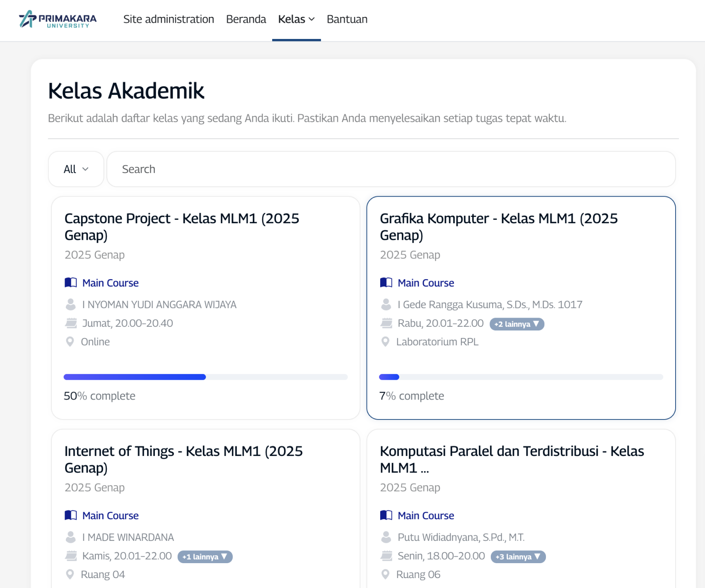The height and width of the screenshot is (588, 705).
Task: Click the Primakara University logo
Action: (x=58, y=19)
